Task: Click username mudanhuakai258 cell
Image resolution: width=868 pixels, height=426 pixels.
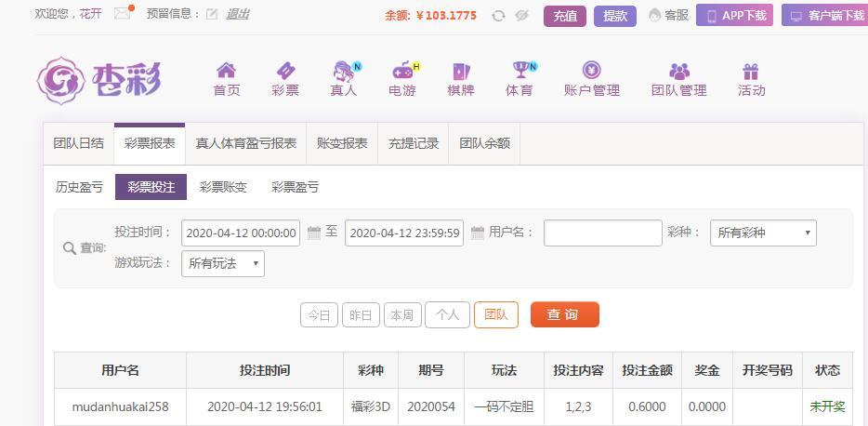Action: [120, 407]
